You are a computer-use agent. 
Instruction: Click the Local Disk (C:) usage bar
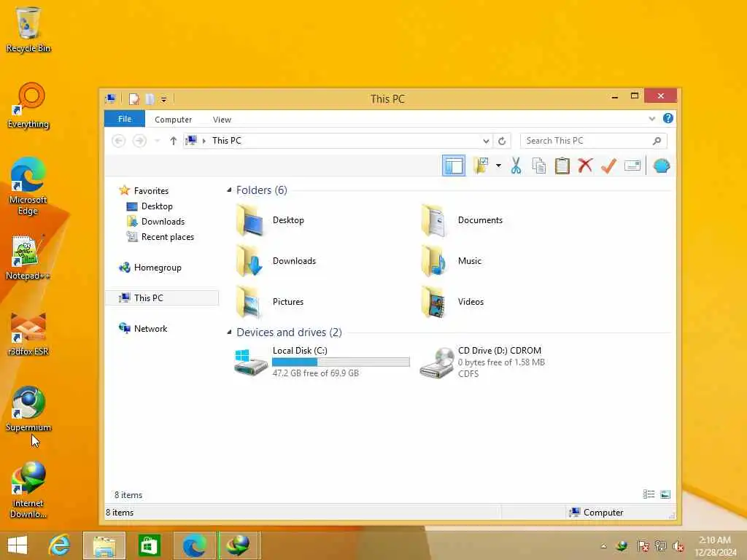pyautogui.click(x=341, y=362)
